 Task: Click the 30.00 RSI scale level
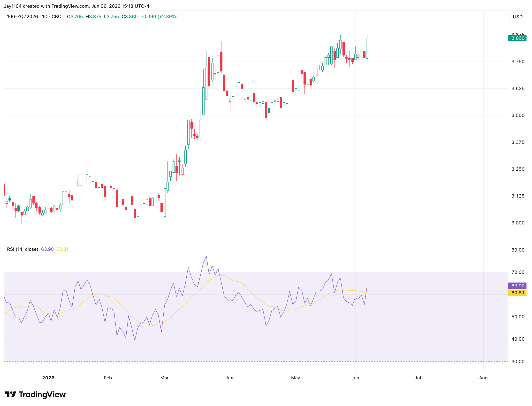pos(518,361)
